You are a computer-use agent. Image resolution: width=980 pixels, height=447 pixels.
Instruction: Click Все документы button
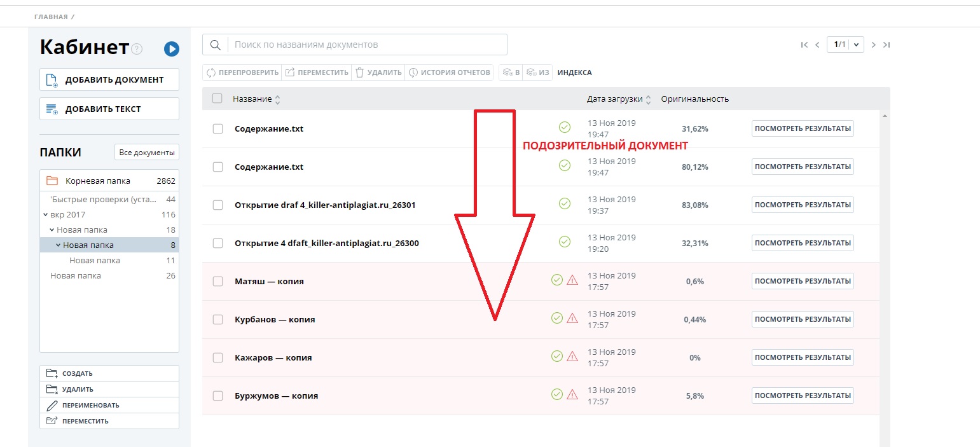pyautogui.click(x=147, y=153)
